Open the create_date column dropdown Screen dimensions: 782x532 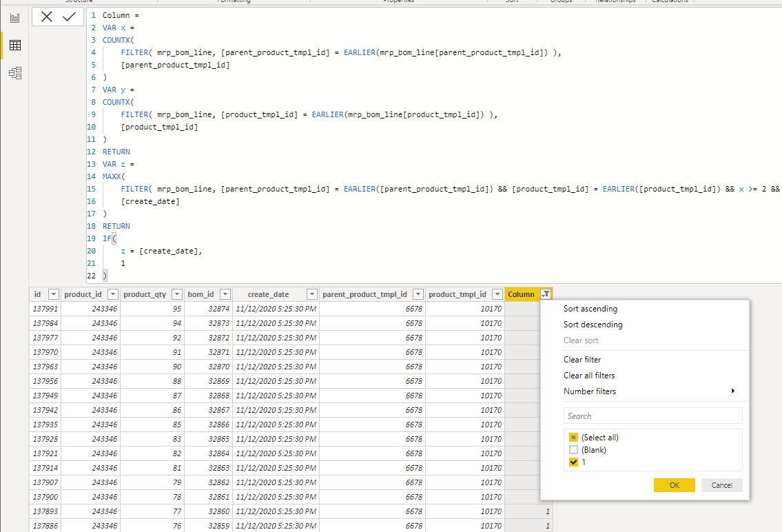[x=311, y=294]
